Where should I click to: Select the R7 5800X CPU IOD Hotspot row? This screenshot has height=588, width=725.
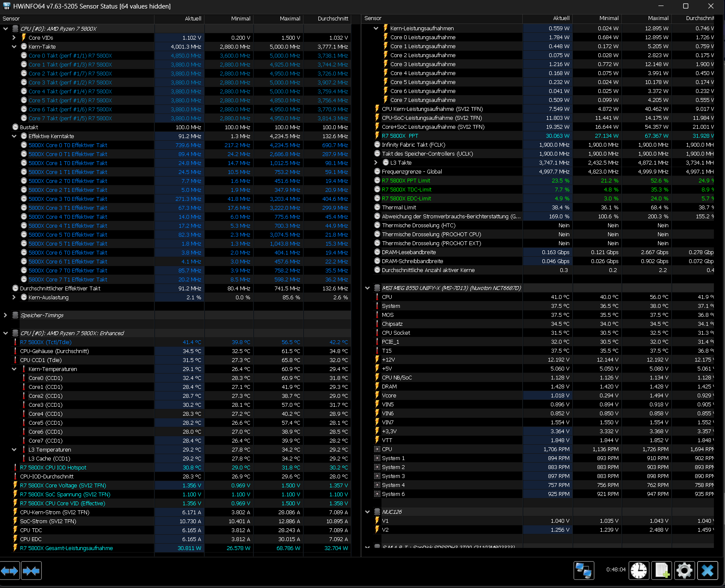(x=175, y=467)
